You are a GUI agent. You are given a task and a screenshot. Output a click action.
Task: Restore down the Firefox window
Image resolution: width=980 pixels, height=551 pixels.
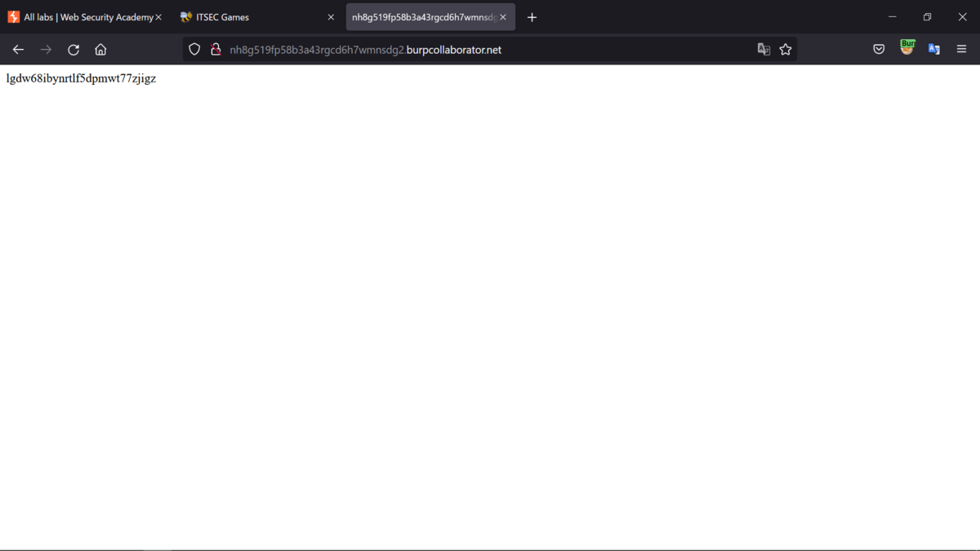[x=927, y=17]
